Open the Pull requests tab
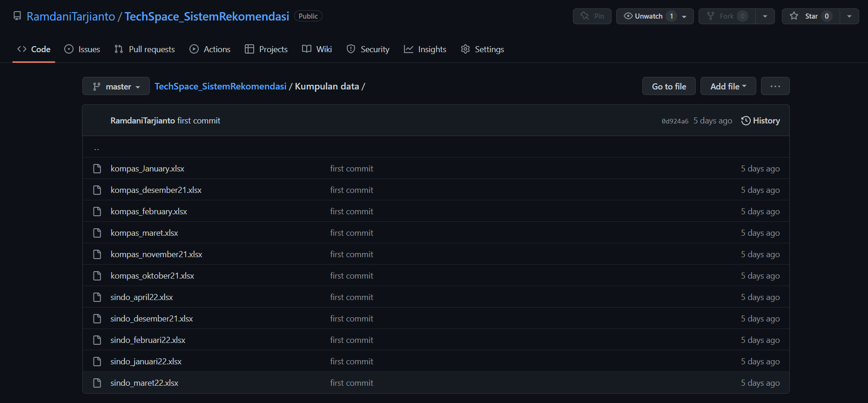The width and height of the screenshot is (868, 403). coord(145,49)
